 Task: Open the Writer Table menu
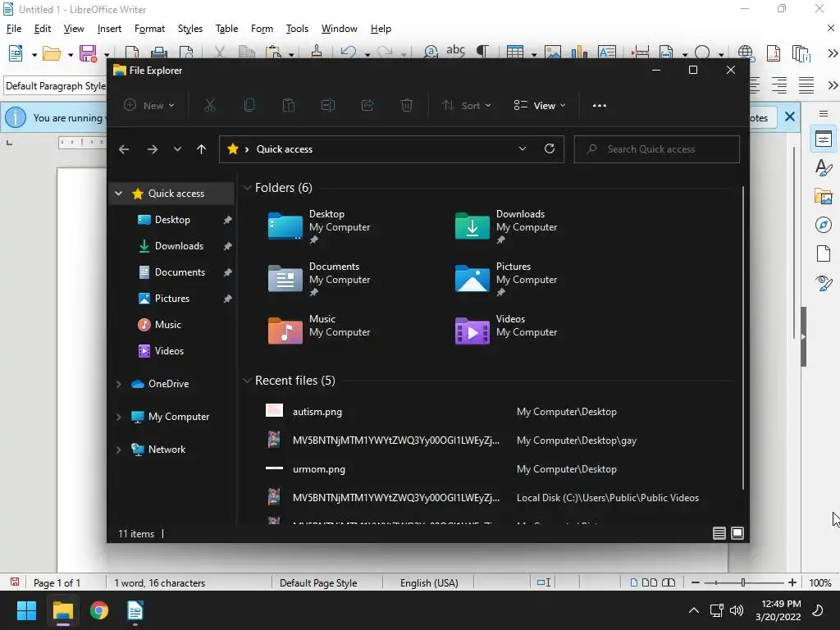pyautogui.click(x=226, y=29)
